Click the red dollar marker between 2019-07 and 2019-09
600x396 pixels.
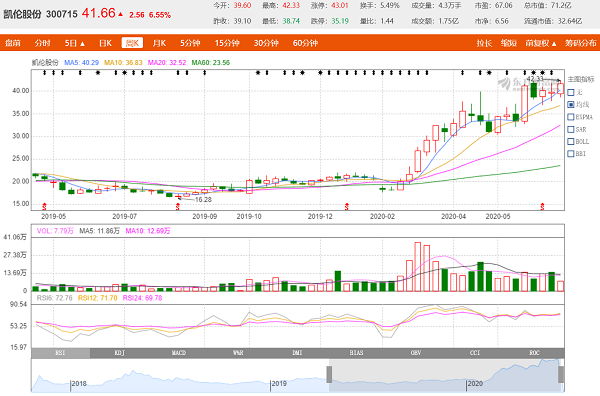tap(178, 207)
